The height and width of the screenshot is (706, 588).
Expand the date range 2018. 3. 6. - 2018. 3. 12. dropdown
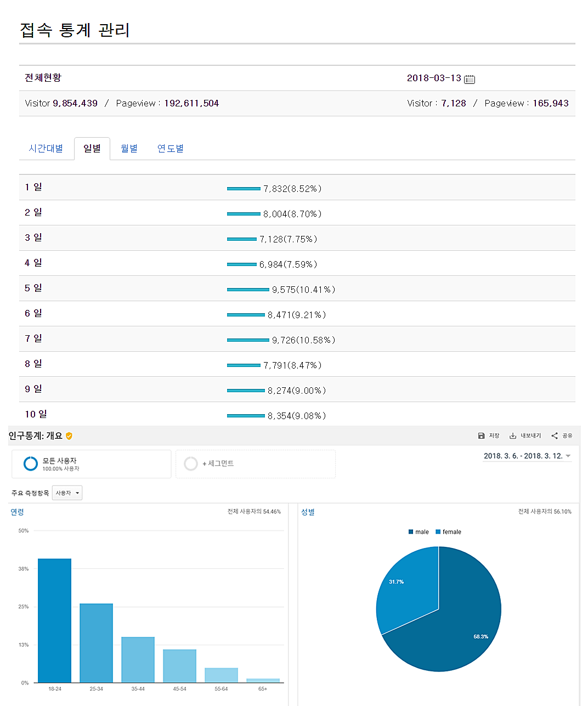[x=527, y=456]
